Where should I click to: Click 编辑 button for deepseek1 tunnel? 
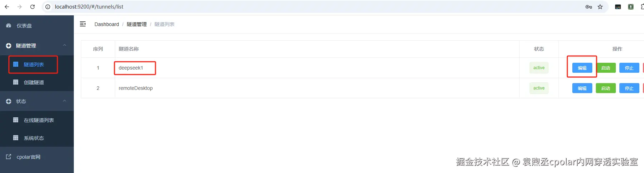coord(582,68)
